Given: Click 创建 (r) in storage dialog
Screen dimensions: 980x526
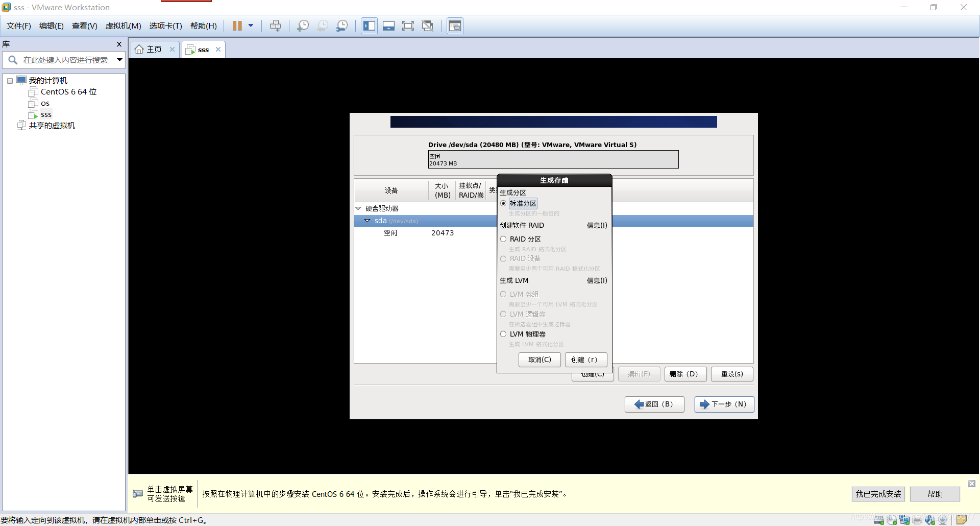Looking at the screenshot, I should [x=586, y=360].
